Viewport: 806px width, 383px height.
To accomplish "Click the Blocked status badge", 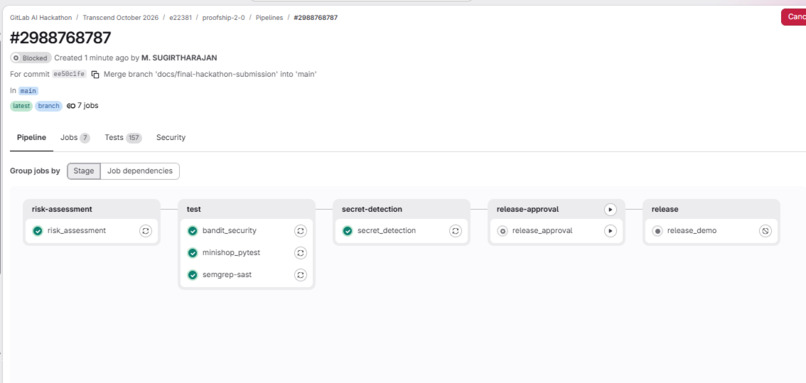I will [x=31, y=58].
